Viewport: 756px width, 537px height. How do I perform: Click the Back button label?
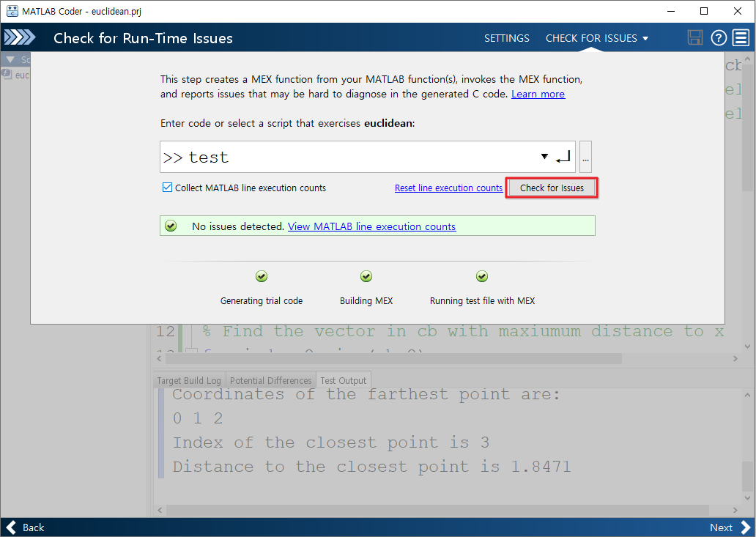(x=33, y=527)
